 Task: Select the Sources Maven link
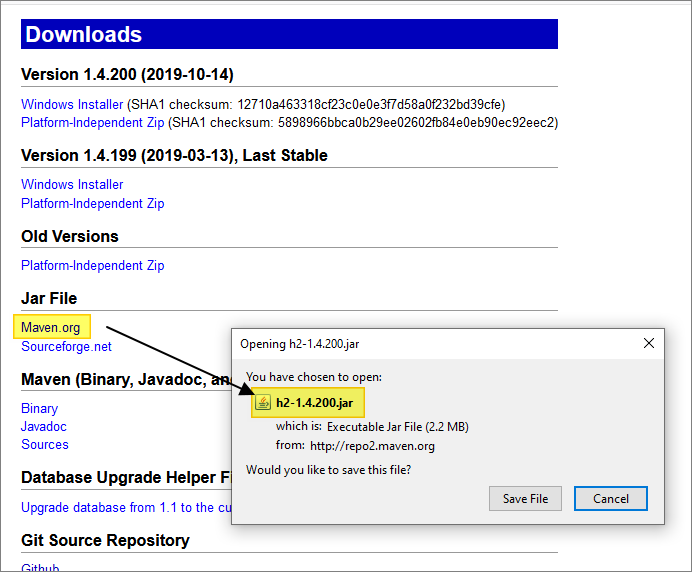(x=45, y=444)
